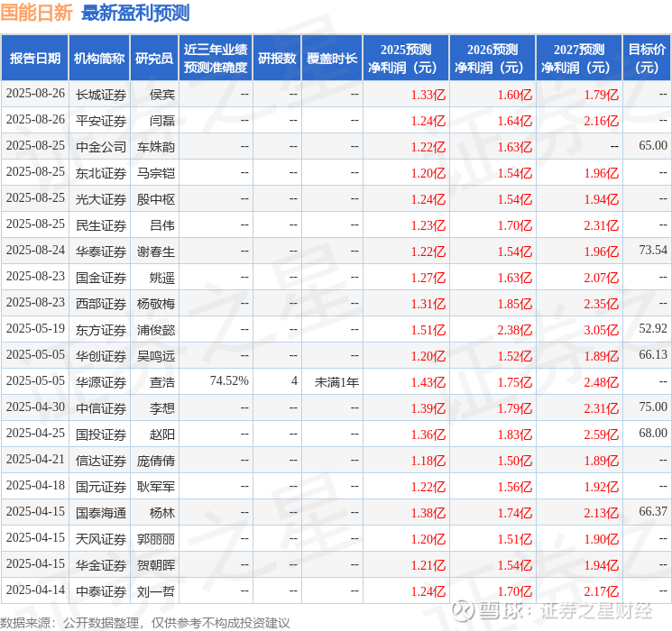Click the 最新盈利预测 heading

(x=135, y=13)
